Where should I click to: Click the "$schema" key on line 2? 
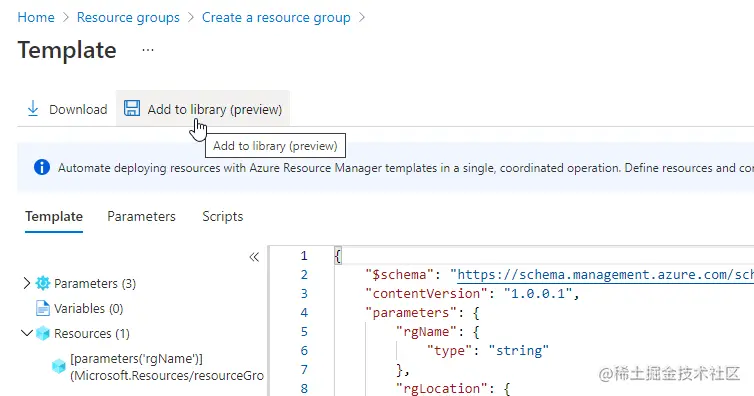(400, 274)
